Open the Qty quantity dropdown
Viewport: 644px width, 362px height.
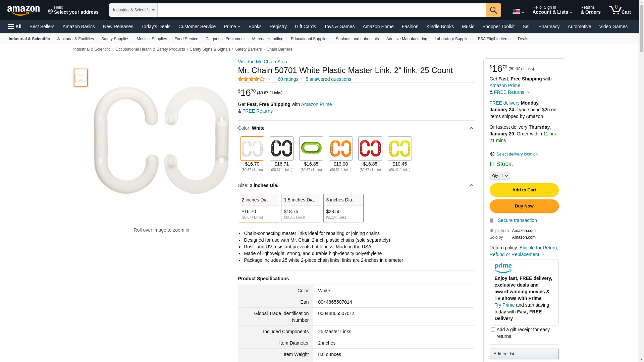(x=499, y=176)
